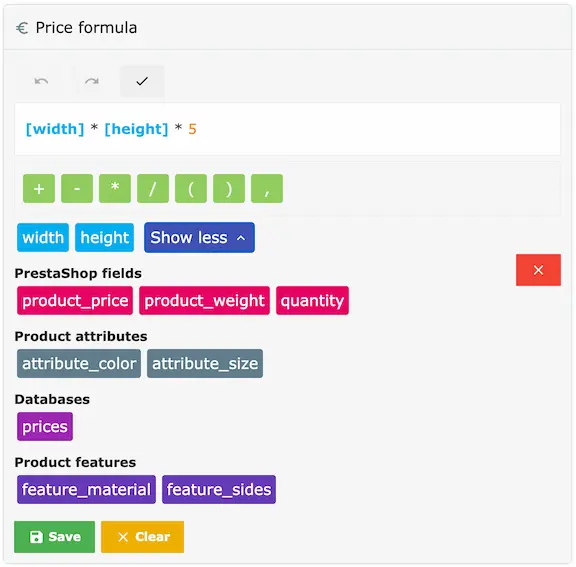Save the price formula

(x=54, y=537)
